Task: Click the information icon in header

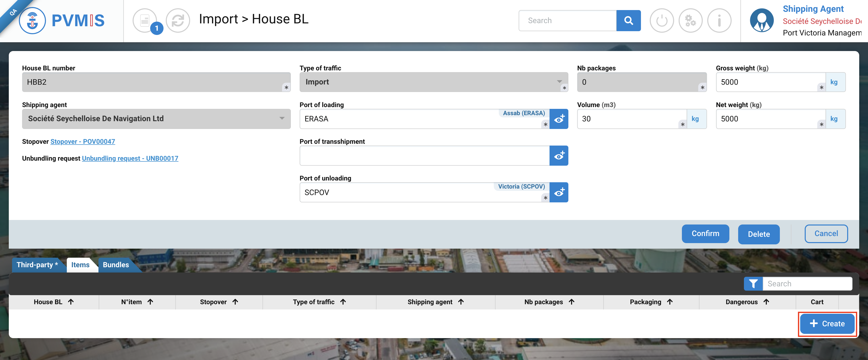Action: 719,21
